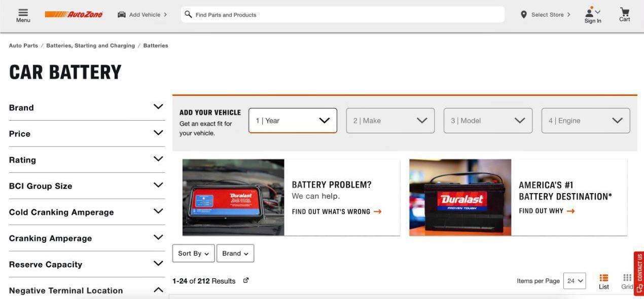Click the location pin Select Store icon
Screen dimensions: 644x299
click(x=524, y=15)
